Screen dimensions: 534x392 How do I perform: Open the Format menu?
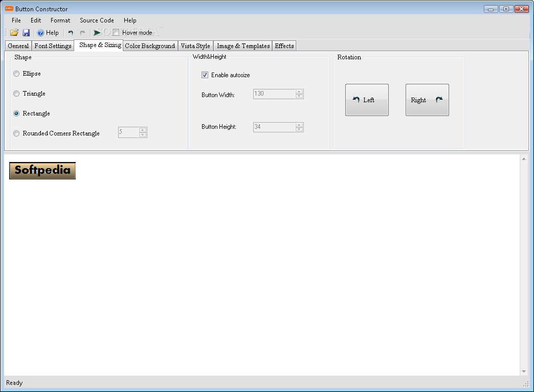pyautogui.click(x=60, y=20)
